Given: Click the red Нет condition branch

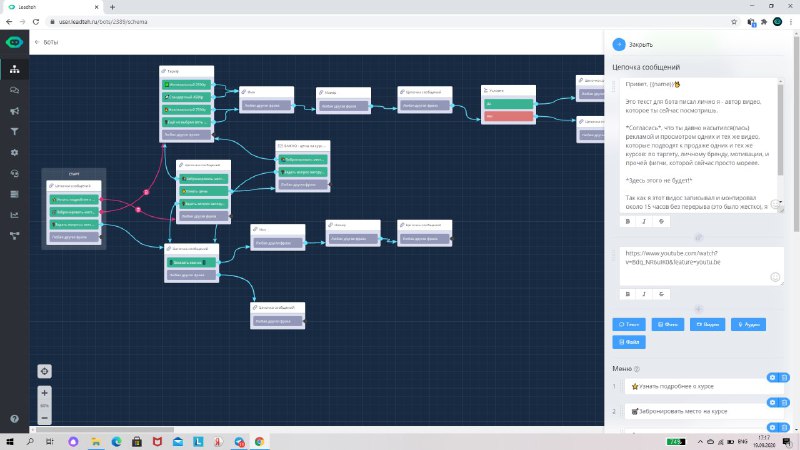Looking at the screenshot, I should tap(508, 116).
